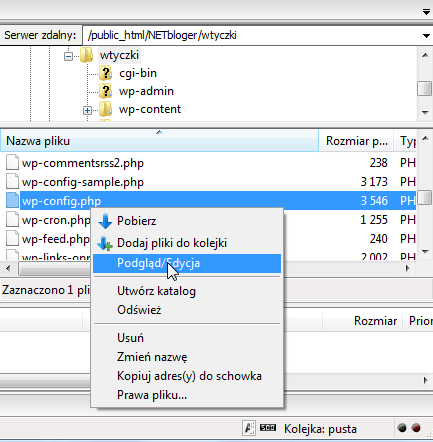Click the add-to-queue icon beside Dodaj pliki
This screenshot has width=433, height=442.
(x=105, y=243)
